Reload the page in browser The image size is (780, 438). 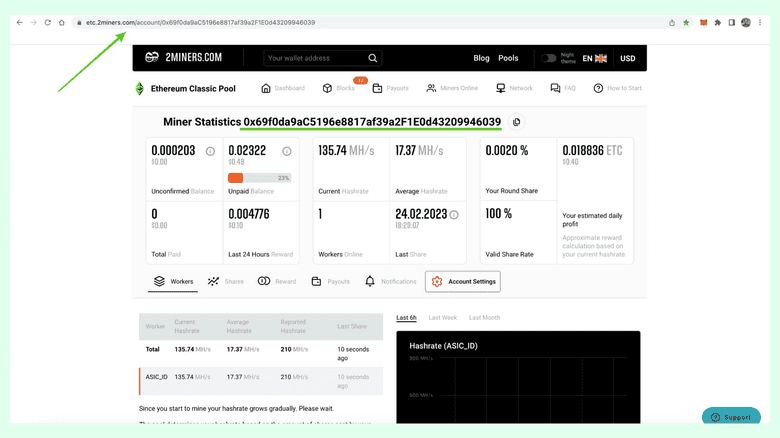47,22
